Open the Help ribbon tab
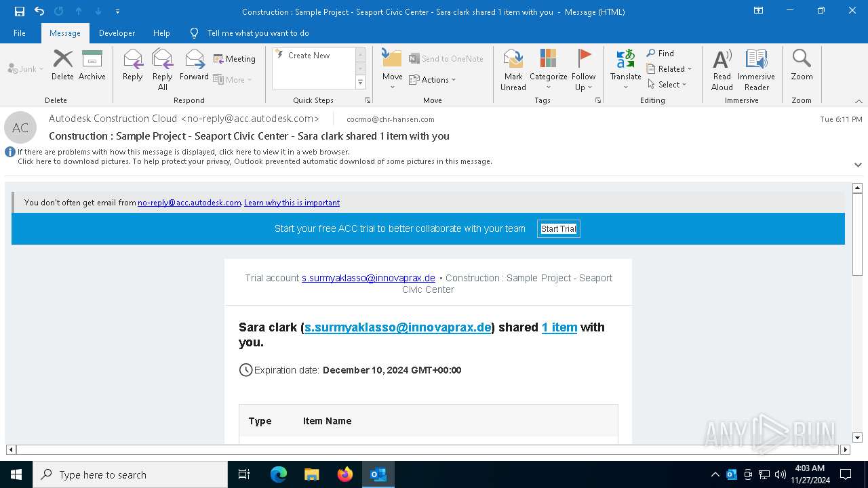868x488 pixels. 161,33
